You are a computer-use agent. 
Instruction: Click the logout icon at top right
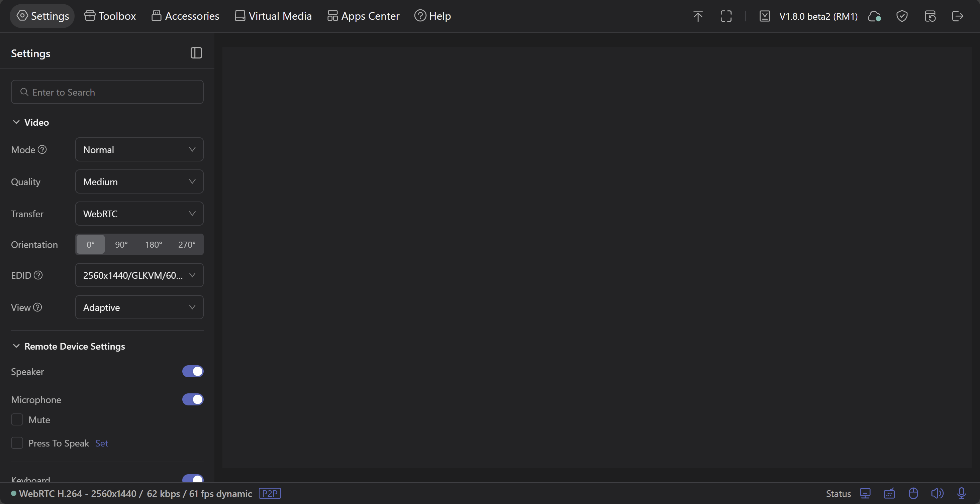pos(958,16)
